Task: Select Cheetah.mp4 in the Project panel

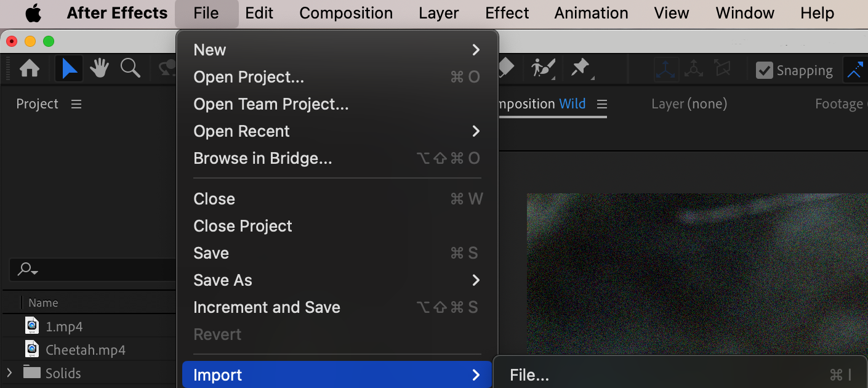Action: point(85,350)
